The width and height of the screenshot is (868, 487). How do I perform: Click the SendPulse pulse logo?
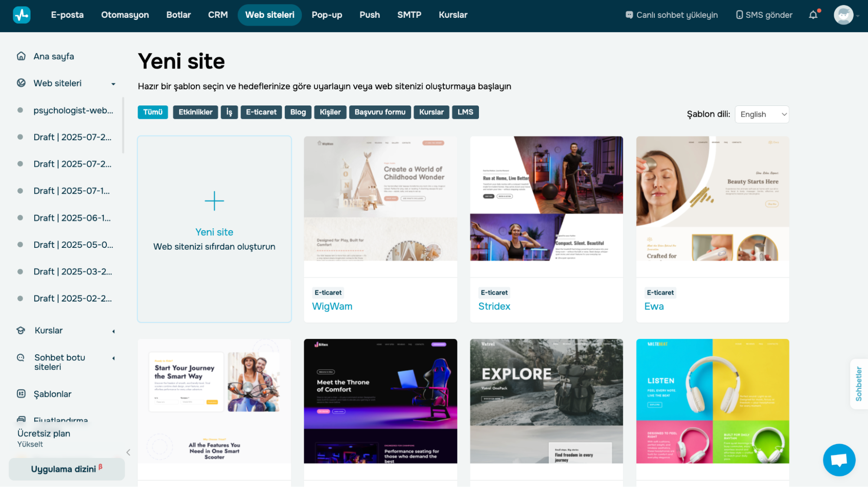point(21,14)
